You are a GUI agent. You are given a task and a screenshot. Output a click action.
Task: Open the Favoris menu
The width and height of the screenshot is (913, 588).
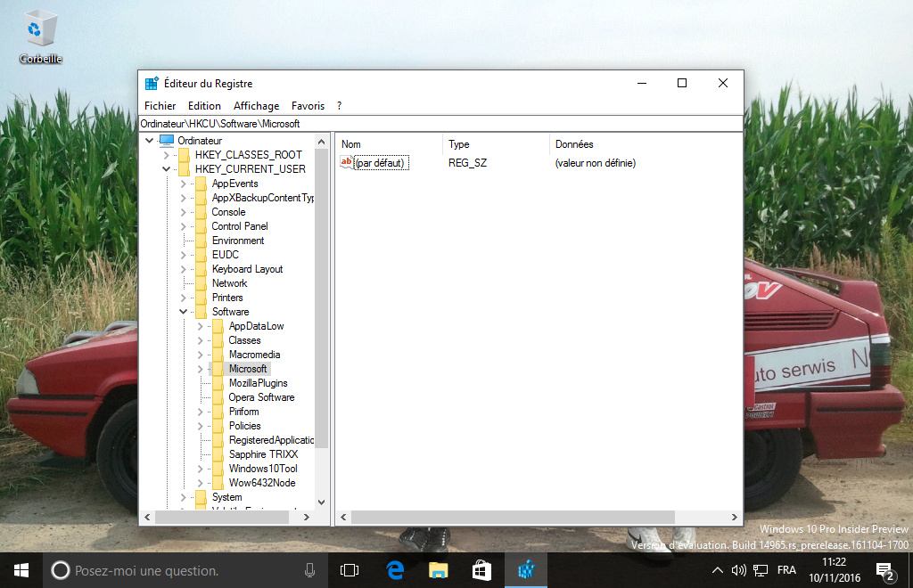[x=308, y=106]
